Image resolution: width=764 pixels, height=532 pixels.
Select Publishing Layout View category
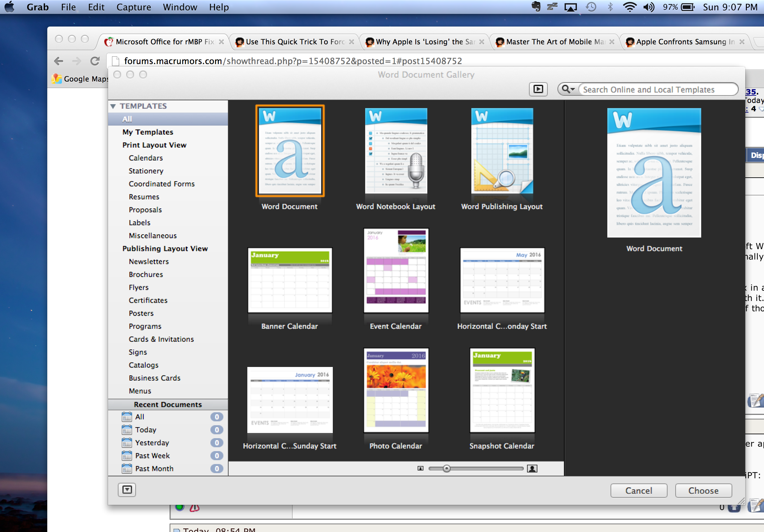(165, 249)
